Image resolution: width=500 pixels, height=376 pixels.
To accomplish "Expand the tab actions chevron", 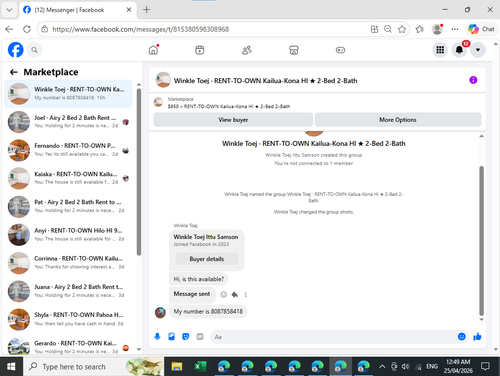I will (9, 10).
